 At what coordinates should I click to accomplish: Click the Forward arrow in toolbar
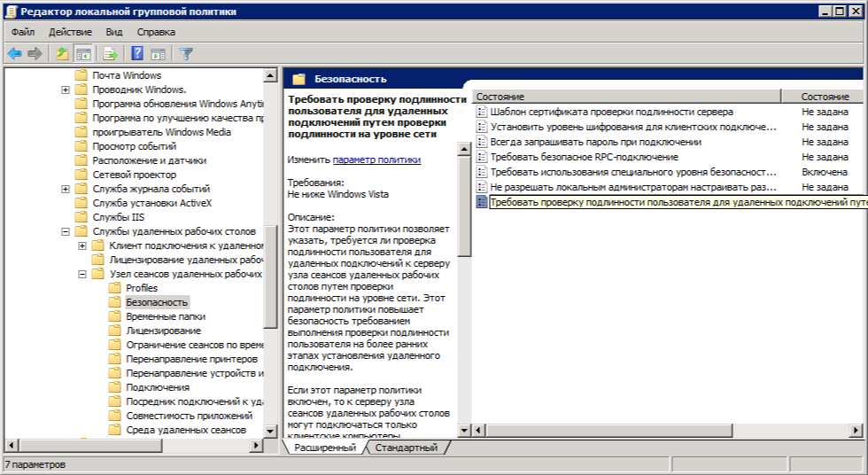pyautogui.click(x=35, y=54)
